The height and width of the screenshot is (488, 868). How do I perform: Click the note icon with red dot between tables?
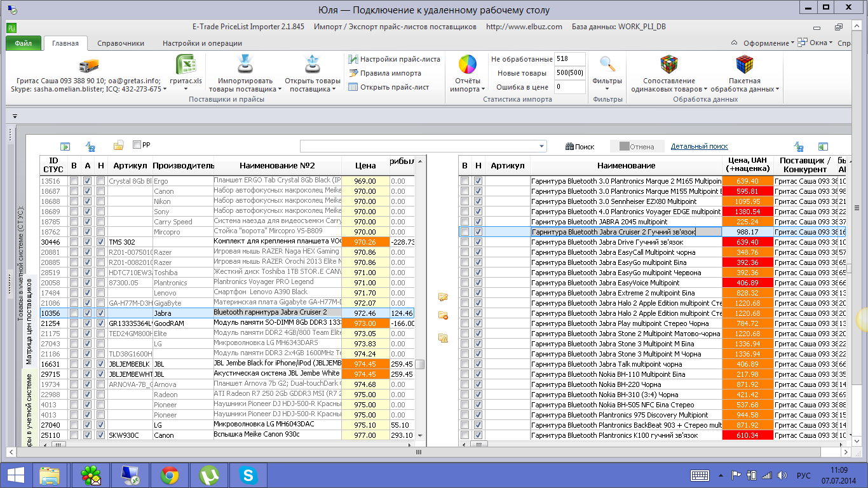tap(443, 316)
